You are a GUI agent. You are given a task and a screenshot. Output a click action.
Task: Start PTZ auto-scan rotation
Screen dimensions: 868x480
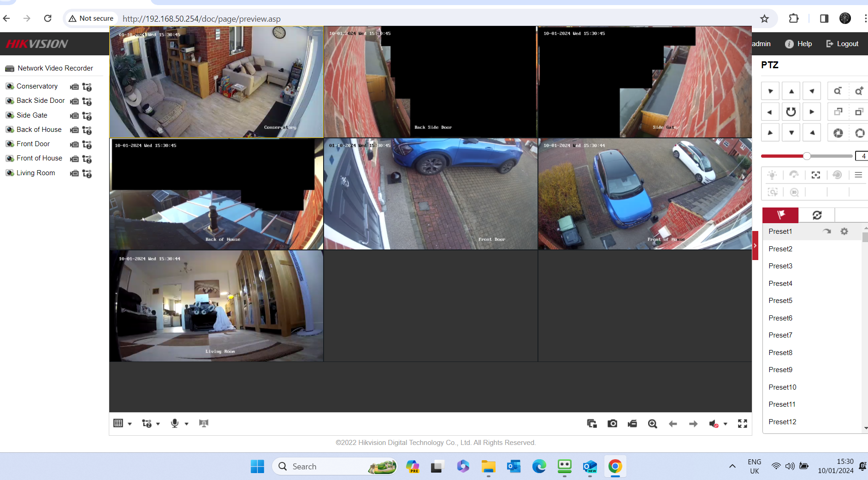click(x=790, y=111)
